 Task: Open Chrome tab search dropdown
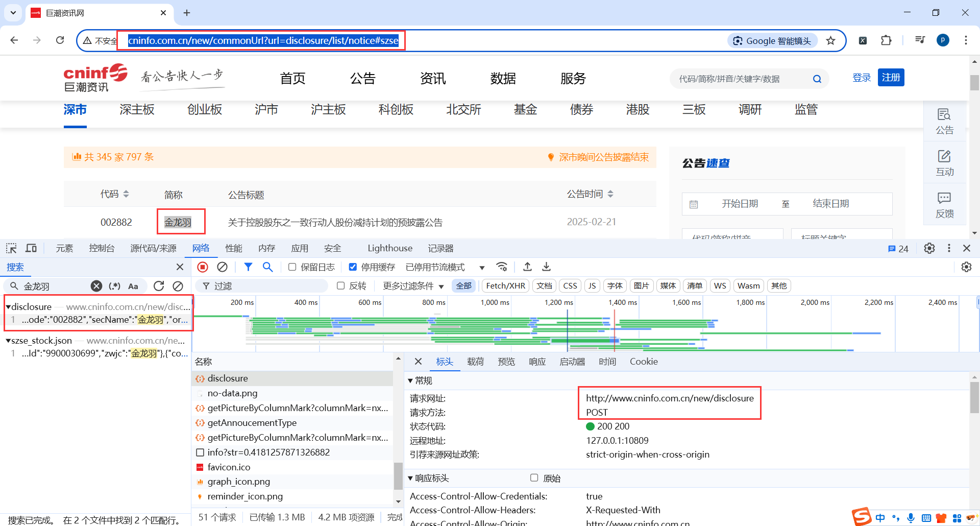13,13
